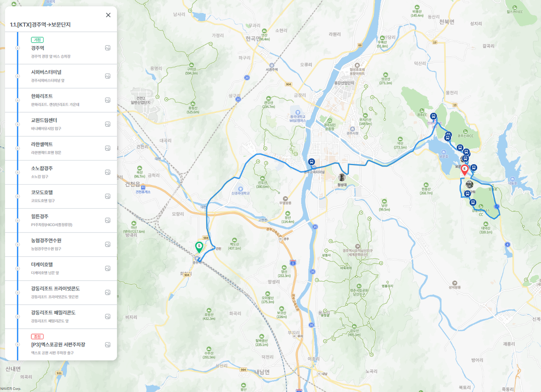Select the 시외버스터미널 stop name

46,72
